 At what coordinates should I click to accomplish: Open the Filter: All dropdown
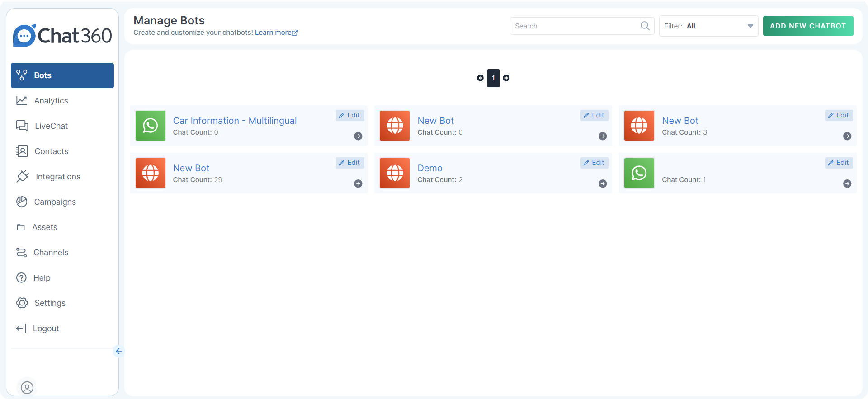(708, 26)
